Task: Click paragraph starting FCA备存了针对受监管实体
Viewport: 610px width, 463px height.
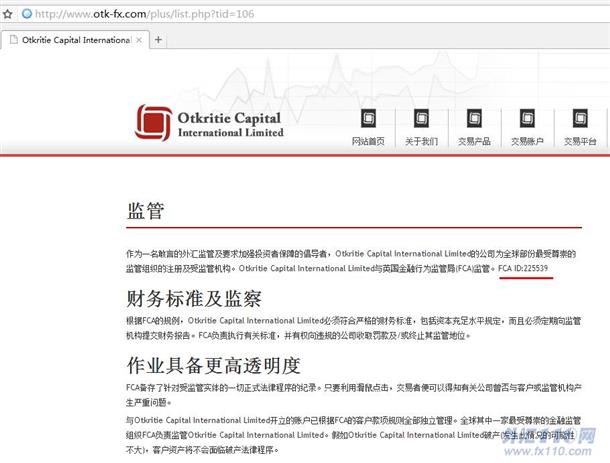Action: [353, 395]
